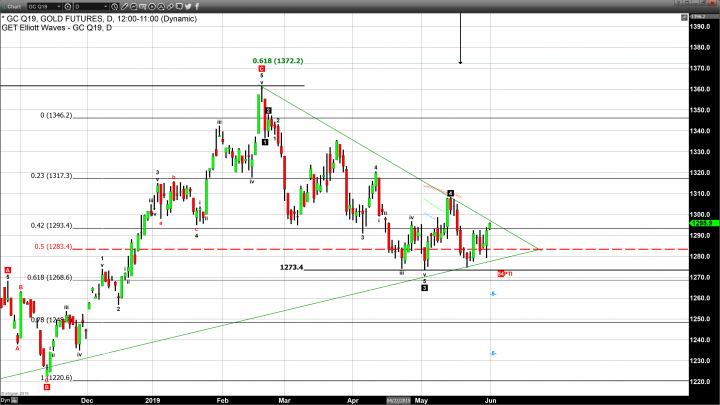Click the comment bubble icon

point(179,6)
